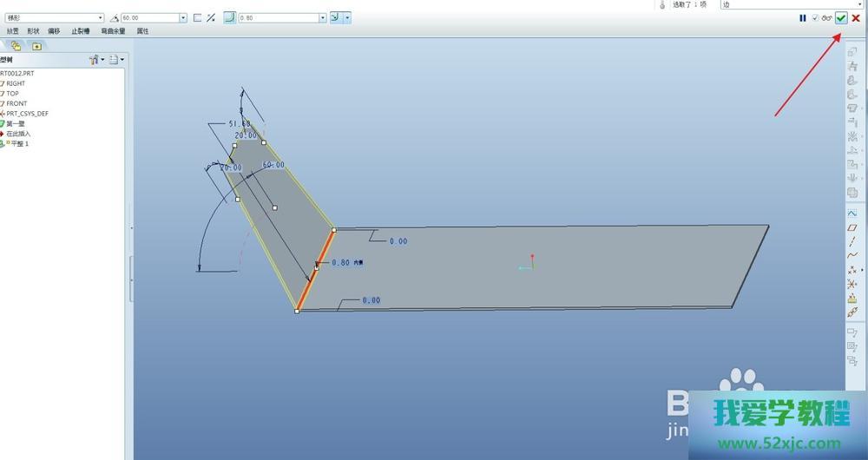Cancel the feature with red X
Screen dimensions: 868x460
[x=856, y=17]
